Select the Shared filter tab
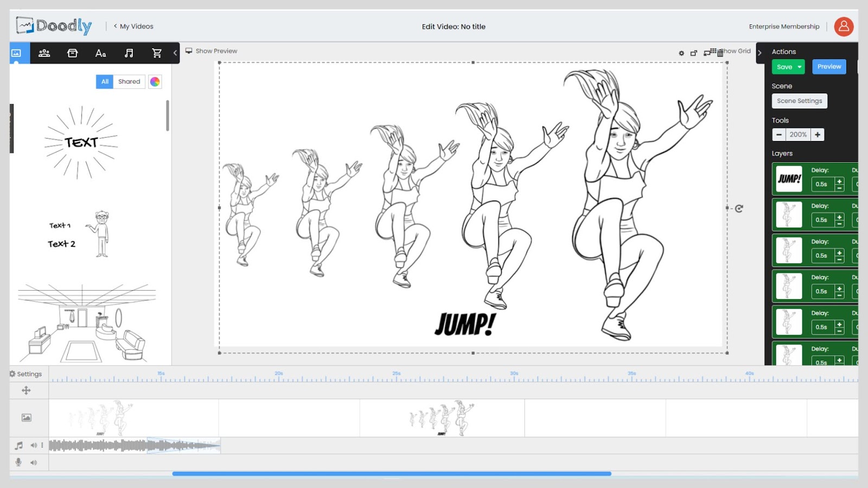This screenshot has height=488, width=868. 129,82
